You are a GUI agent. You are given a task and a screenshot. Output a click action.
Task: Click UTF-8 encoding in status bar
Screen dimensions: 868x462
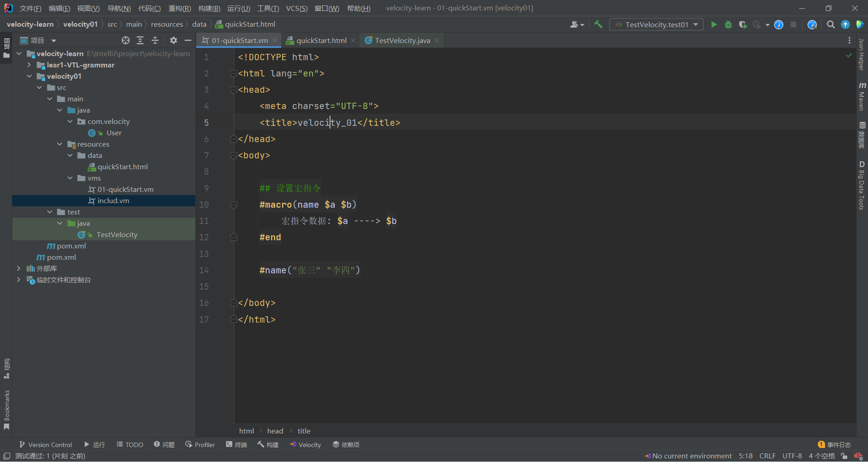pos(792,456)
